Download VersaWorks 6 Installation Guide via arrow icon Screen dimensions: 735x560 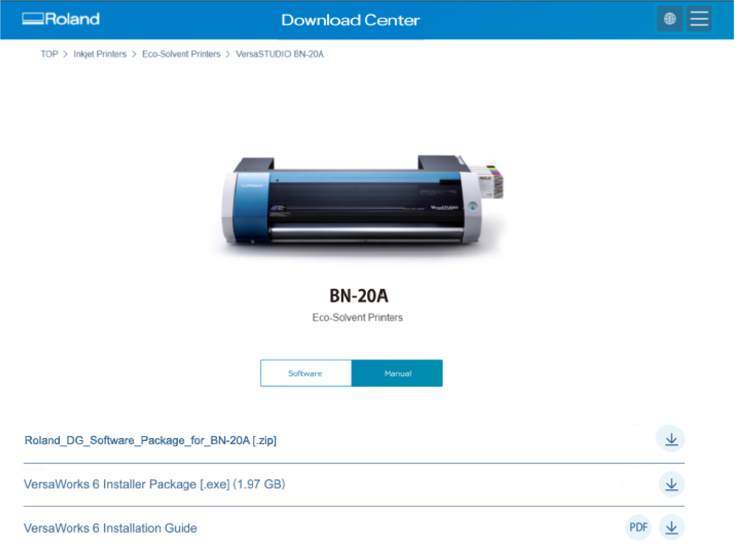pos(671,527)
